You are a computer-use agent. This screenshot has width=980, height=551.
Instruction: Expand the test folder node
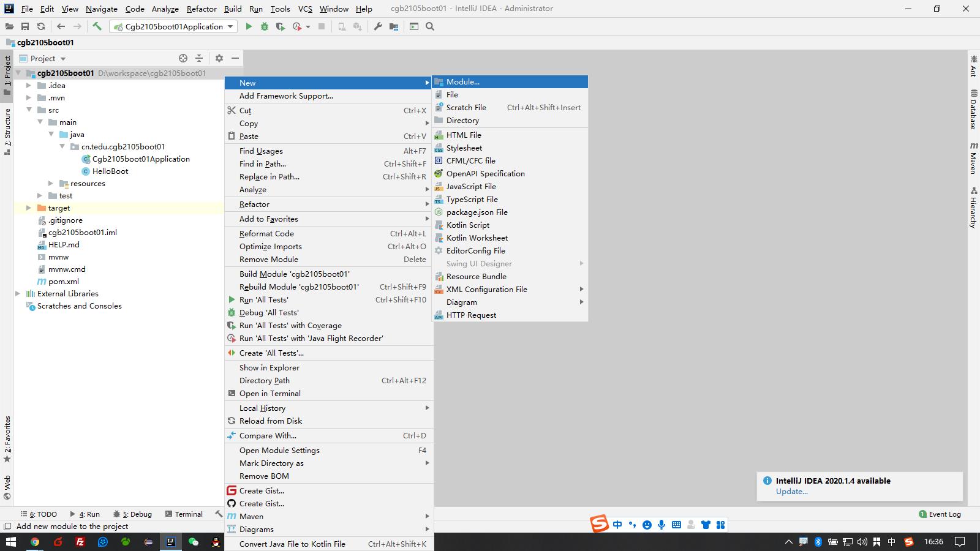[40, 196]
